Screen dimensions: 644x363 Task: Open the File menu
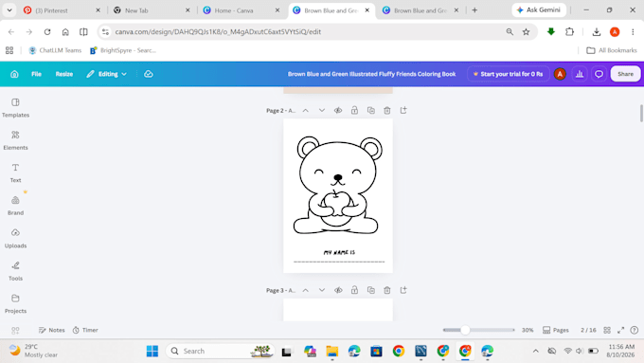pyautogui.click(x=36, y=74)
